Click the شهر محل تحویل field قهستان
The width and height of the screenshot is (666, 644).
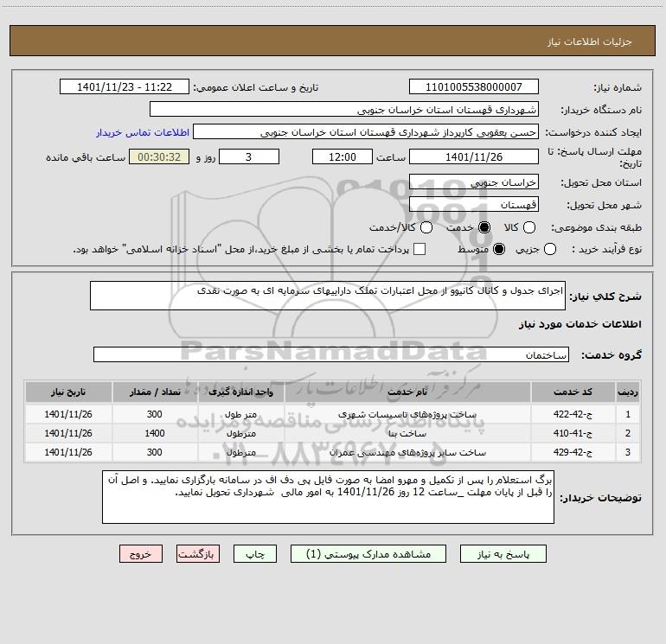(474, 204)
